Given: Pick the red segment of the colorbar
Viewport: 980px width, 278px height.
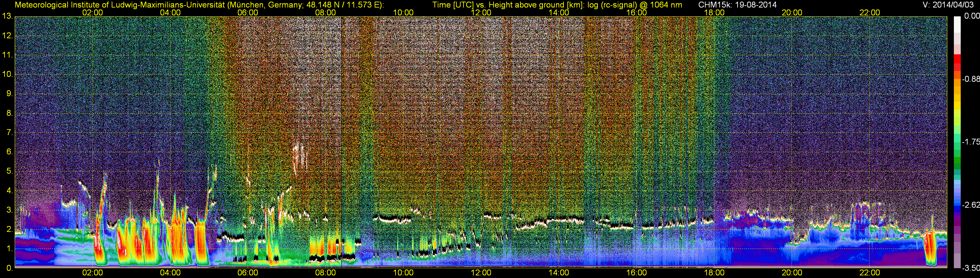Looking at the screenshot, I should tap(957, 61).
